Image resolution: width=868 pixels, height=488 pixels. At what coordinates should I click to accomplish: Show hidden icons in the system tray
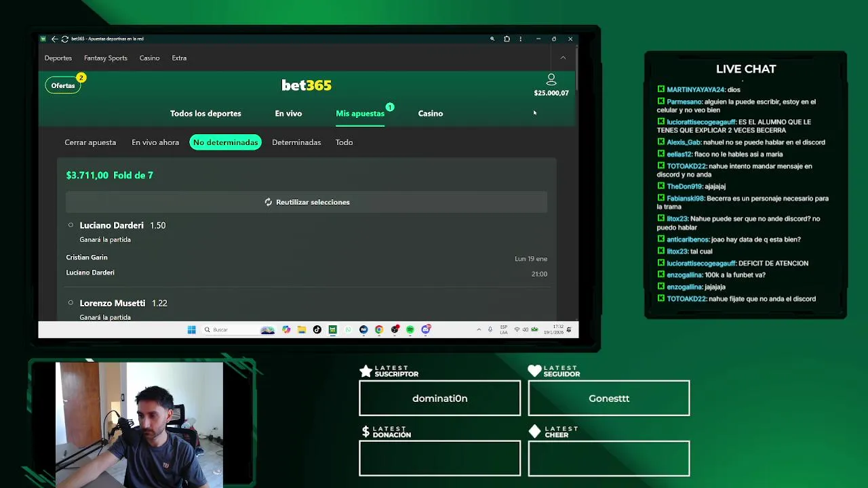click(x=479, y=329)
